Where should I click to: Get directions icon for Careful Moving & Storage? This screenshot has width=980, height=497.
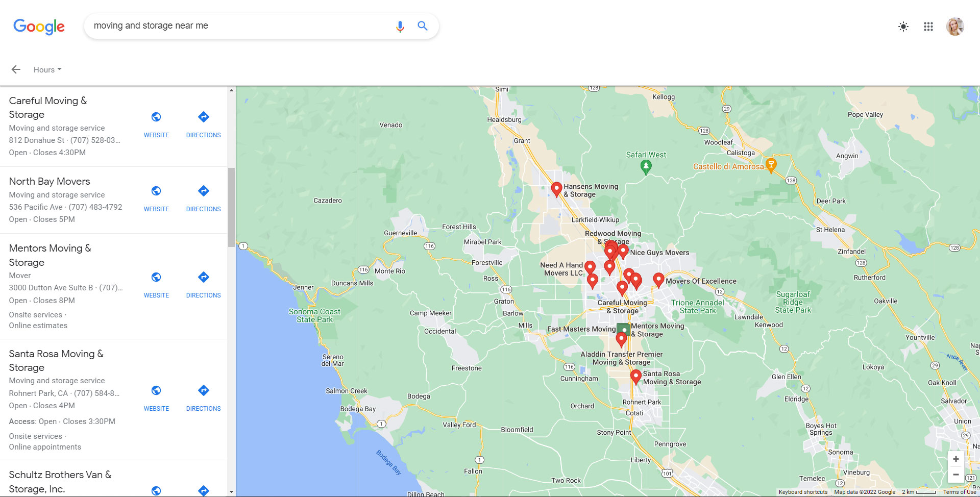pos(204,117)
